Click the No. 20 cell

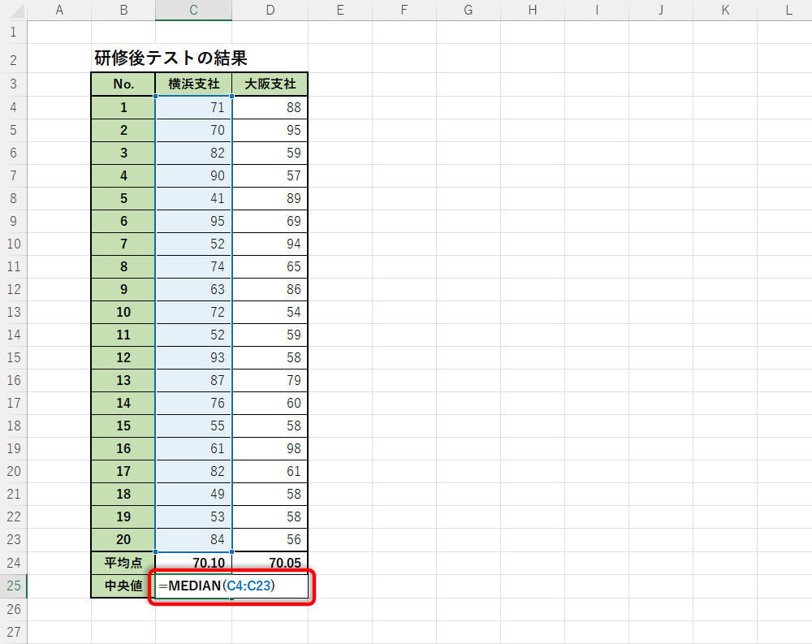[123, 539]
